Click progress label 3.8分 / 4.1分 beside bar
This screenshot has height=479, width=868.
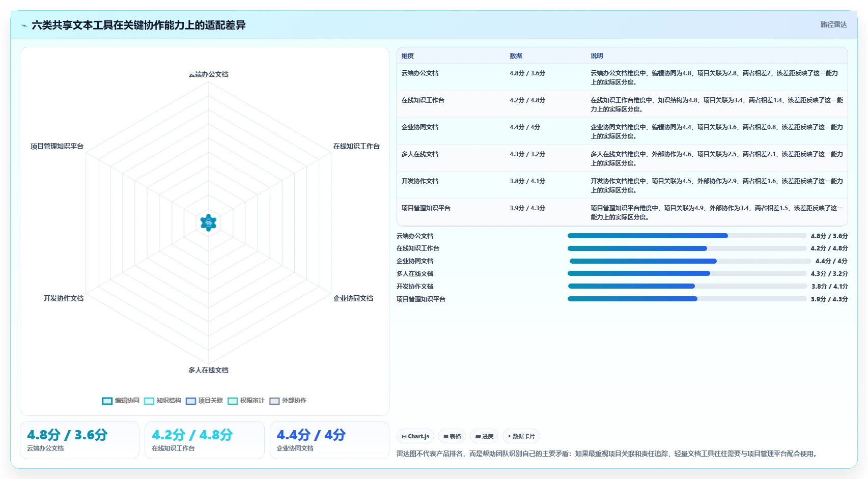830,287
